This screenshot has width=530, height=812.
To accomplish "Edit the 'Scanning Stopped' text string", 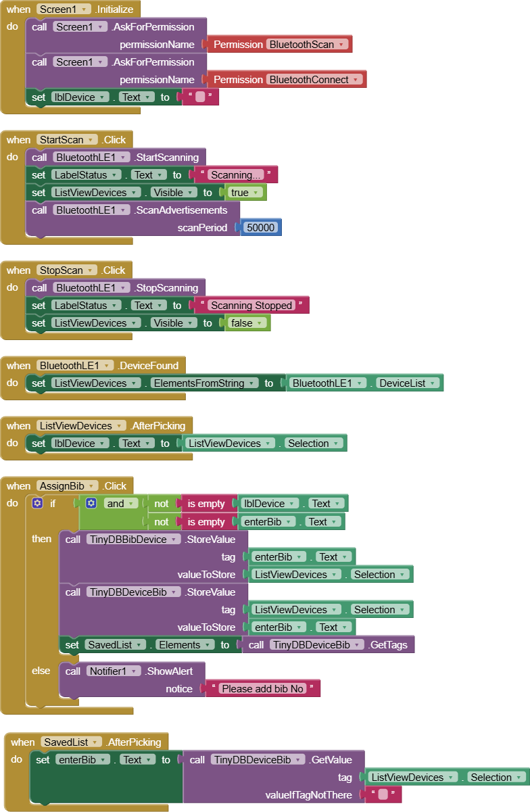I will click(x=251, y=306).
